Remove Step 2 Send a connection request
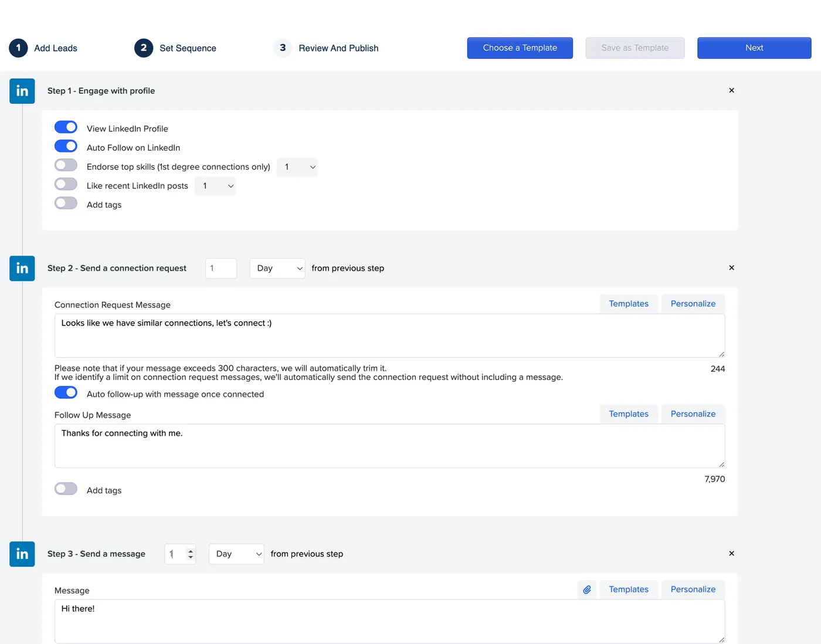821x644 pixels. [731, 267]
